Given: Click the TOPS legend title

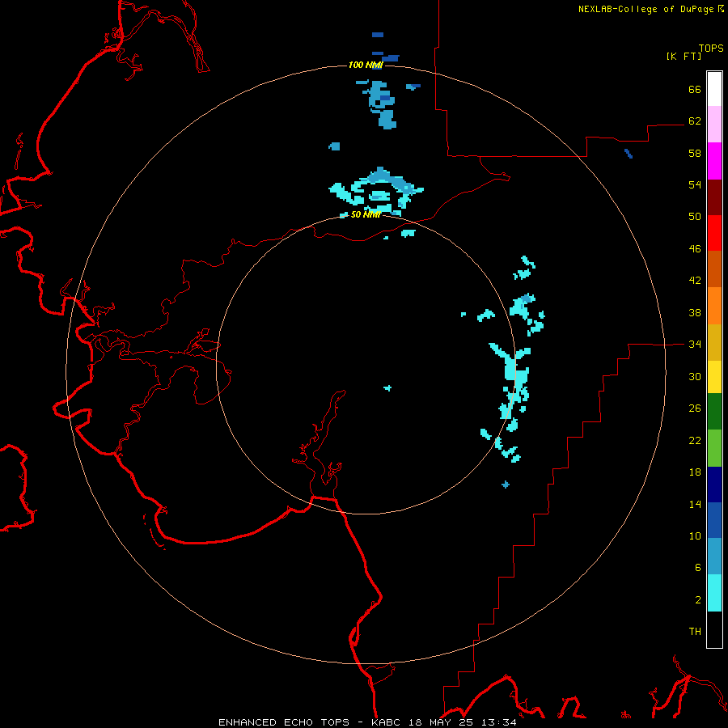Looking at the screenshot, I should (711, 48).
